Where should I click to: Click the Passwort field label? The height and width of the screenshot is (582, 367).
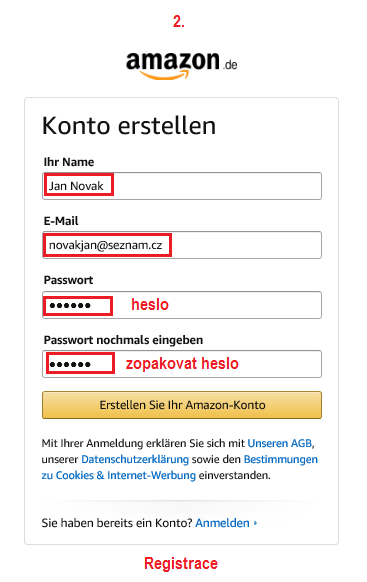click(x=69, y=280)
